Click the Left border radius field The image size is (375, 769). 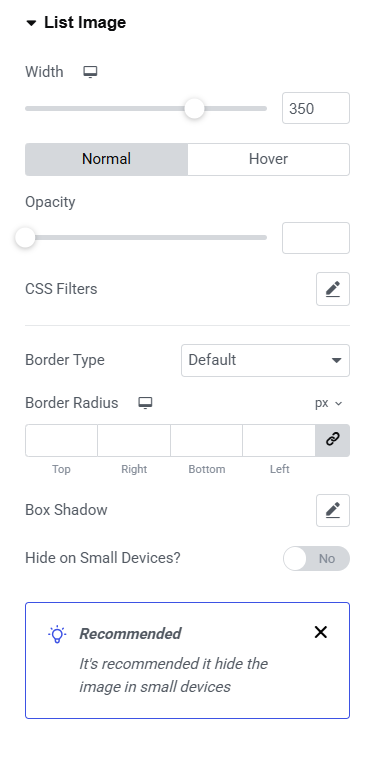pos(279,440)
